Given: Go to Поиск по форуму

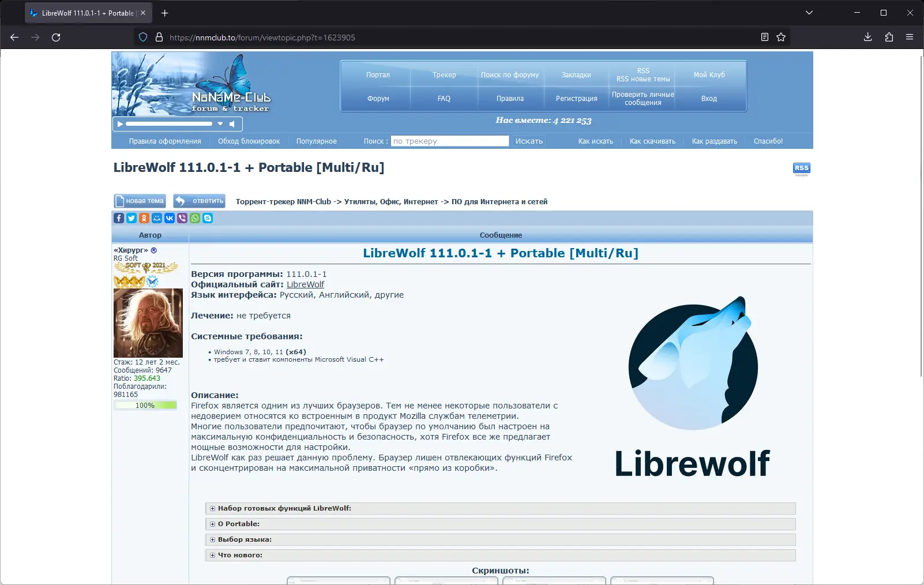Looking at the screenshot, I should 510,75.
